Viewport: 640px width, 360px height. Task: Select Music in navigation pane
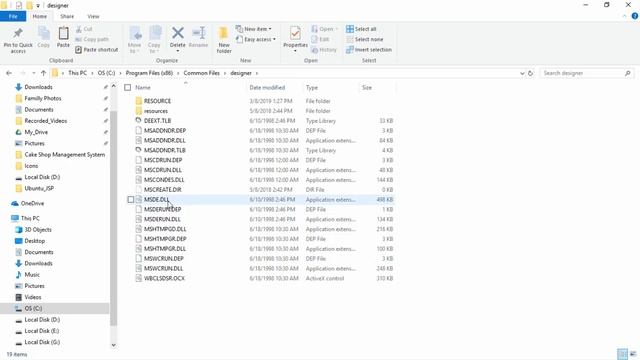tap(32, 275)
